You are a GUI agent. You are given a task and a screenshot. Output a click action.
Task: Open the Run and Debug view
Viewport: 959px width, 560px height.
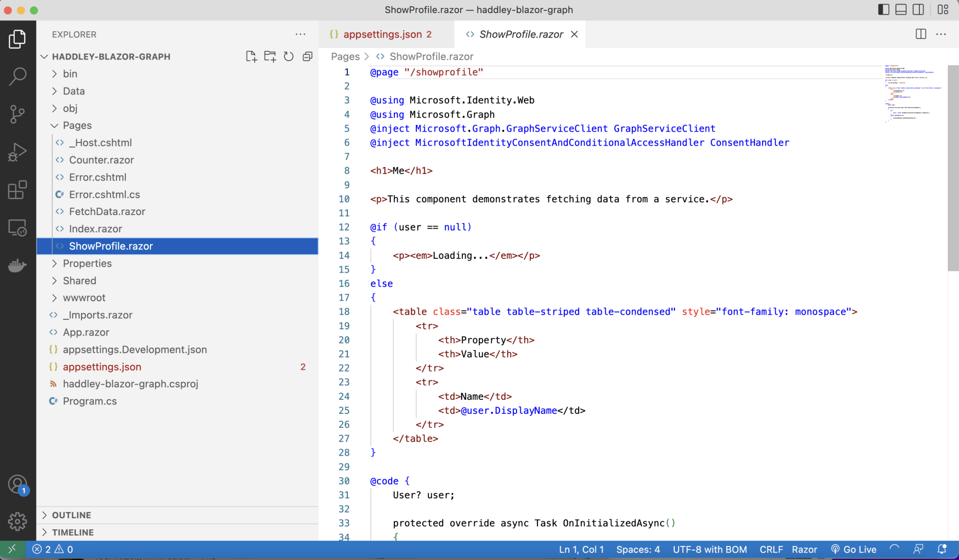click(18, 152)
